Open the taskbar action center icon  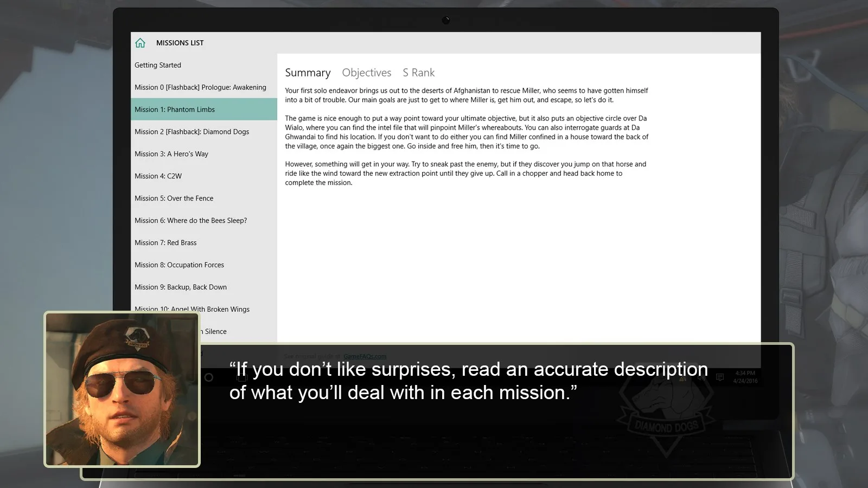pyautogui.click(x=720, y=377)
